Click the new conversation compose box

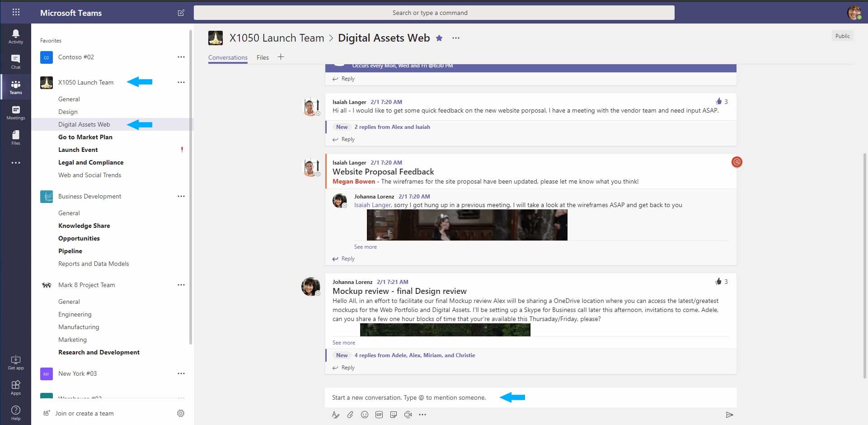(x=531, y=397)
